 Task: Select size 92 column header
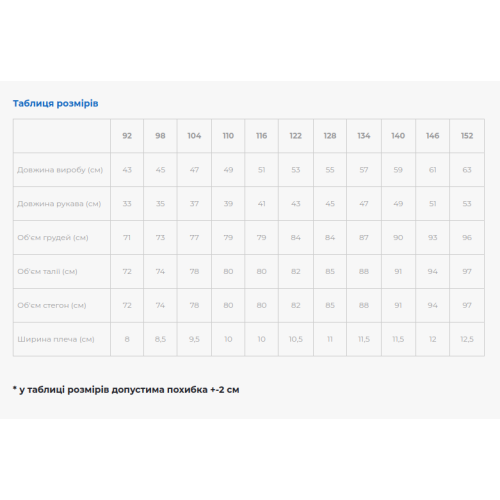127,136
